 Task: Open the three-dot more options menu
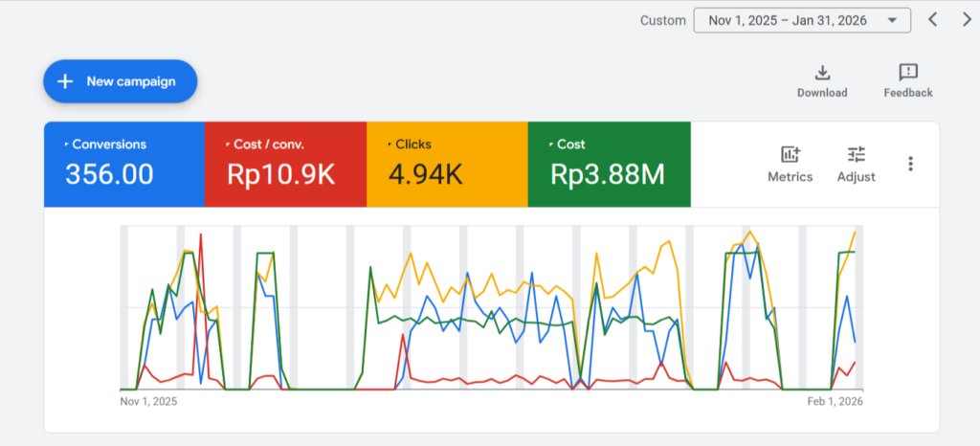[x=910, y=164]
